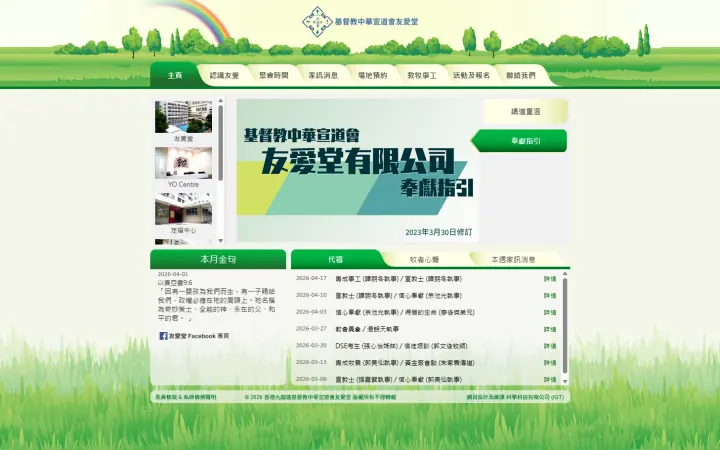Switch to the 代禱 tab
Screen dimensions: 720x450
(336, 259)
